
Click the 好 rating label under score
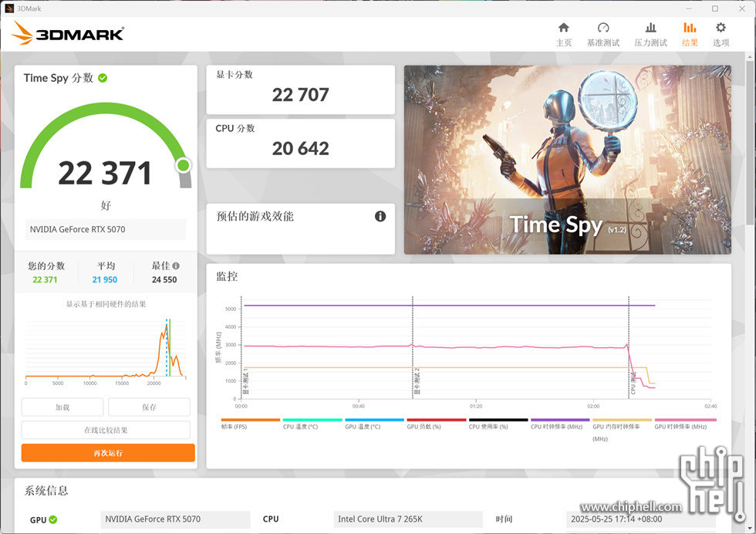click(106, 205)
